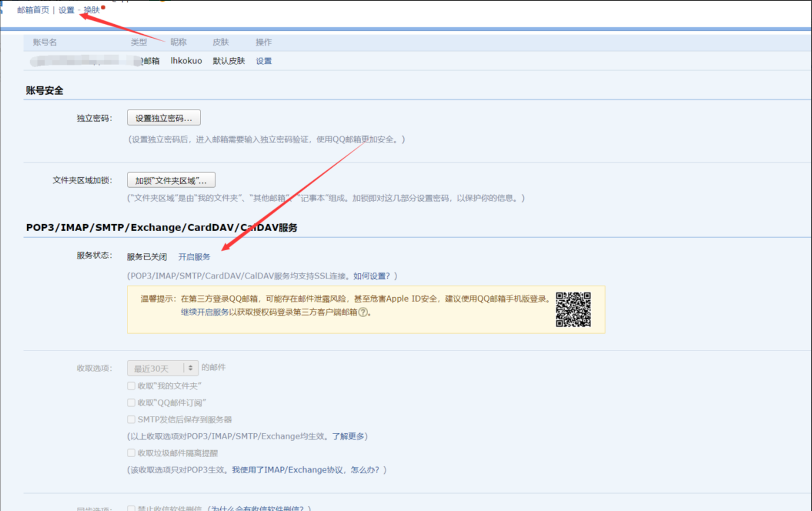This screenshot has width=812, height=511.
Task: Click the nickname lhkokuo cell
Action: (186, 61)
